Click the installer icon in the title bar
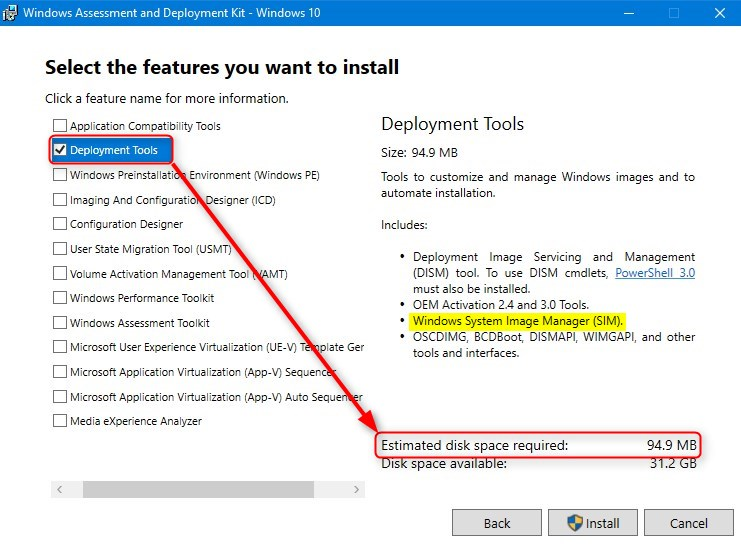The width and height of the screenshot is (741, 547). click(11, 13)
